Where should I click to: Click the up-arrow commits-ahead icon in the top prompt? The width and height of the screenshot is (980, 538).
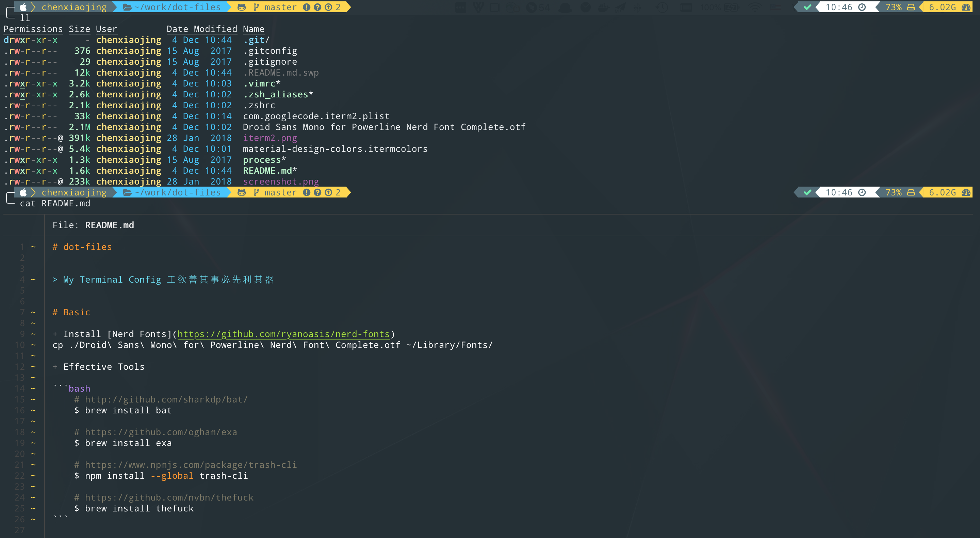point(328,7)
